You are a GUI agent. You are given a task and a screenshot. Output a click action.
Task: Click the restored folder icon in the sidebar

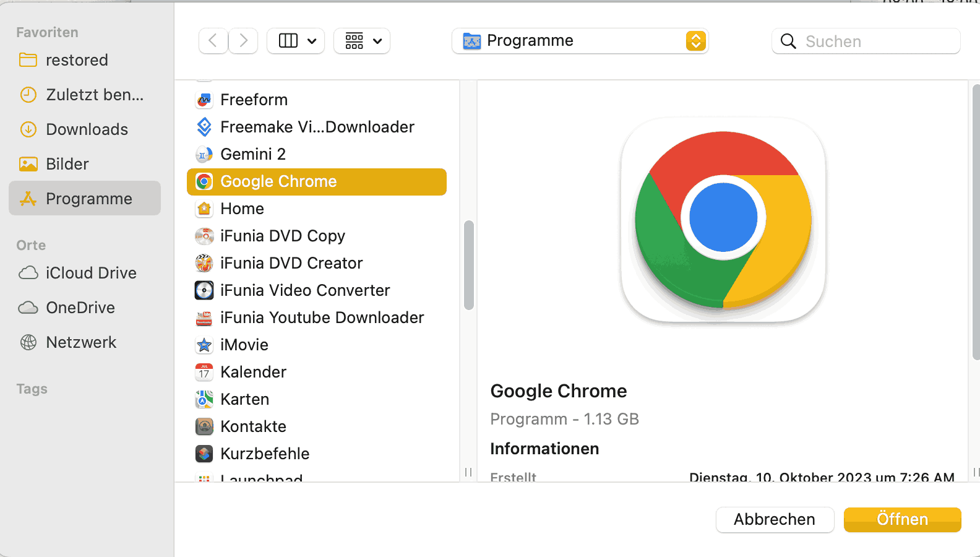pyautogui.click(x=28, y=60)
